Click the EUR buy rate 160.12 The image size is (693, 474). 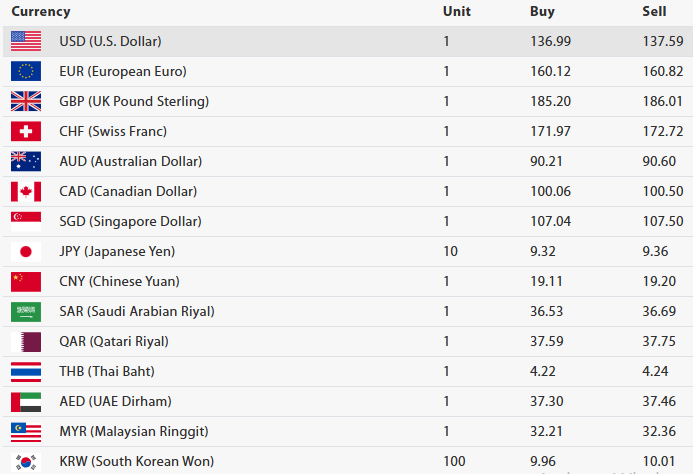(x=550, y=71)
